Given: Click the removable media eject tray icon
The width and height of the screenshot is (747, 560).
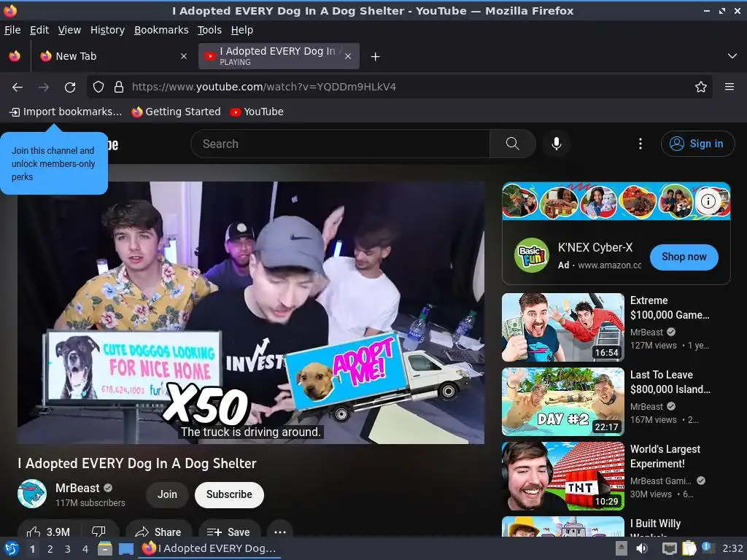Looking at the screenshot, I should (621, 548).
